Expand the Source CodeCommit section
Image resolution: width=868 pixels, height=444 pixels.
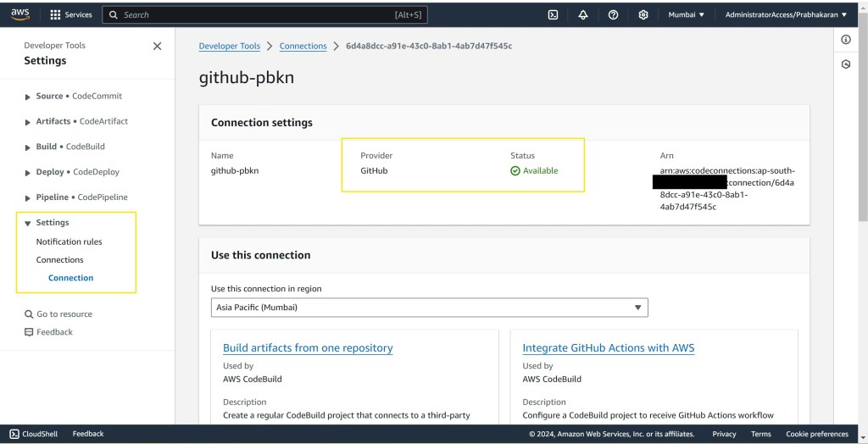coord(29,97)
